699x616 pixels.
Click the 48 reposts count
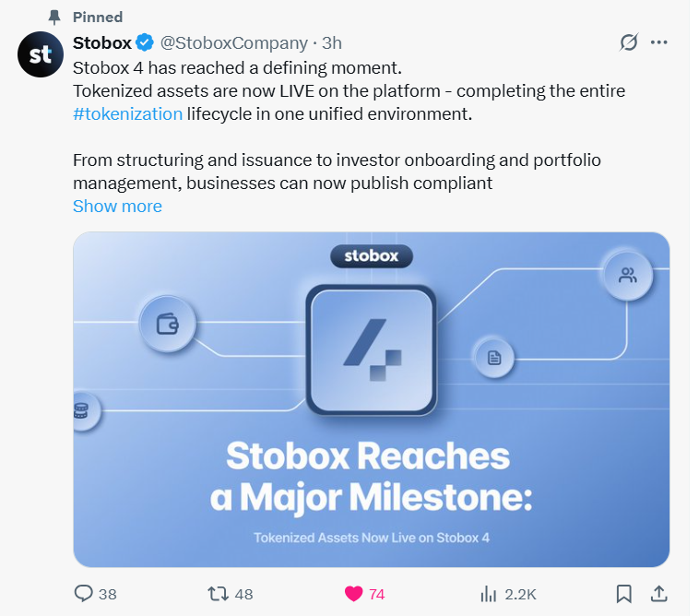coord(243,594)
